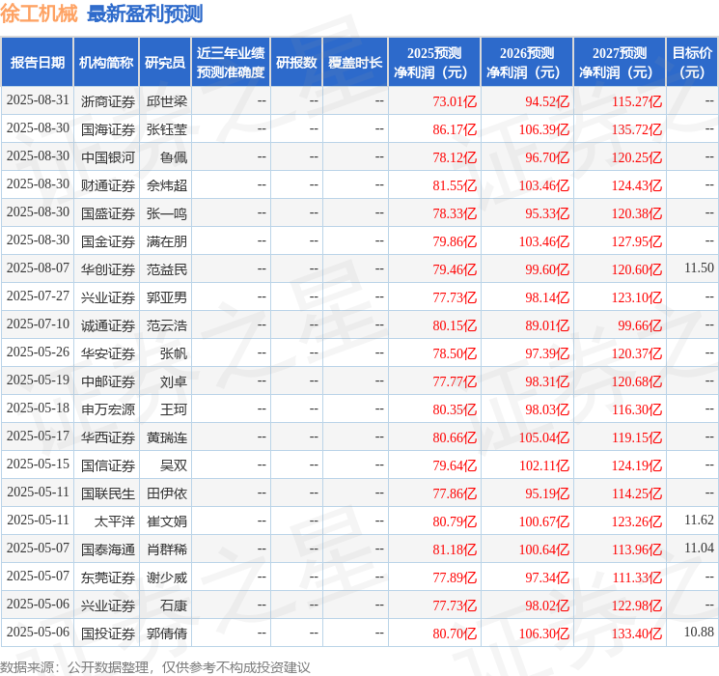Click the 目标价(元) column header
This screenshot has height=676, width=719.
[692, 62]
